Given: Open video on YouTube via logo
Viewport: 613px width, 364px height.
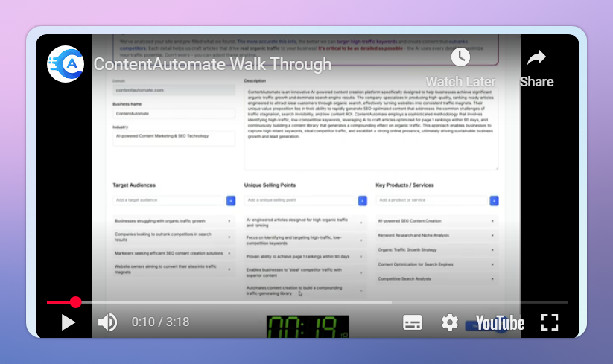Looking at the screenshot, I should 500,323.
